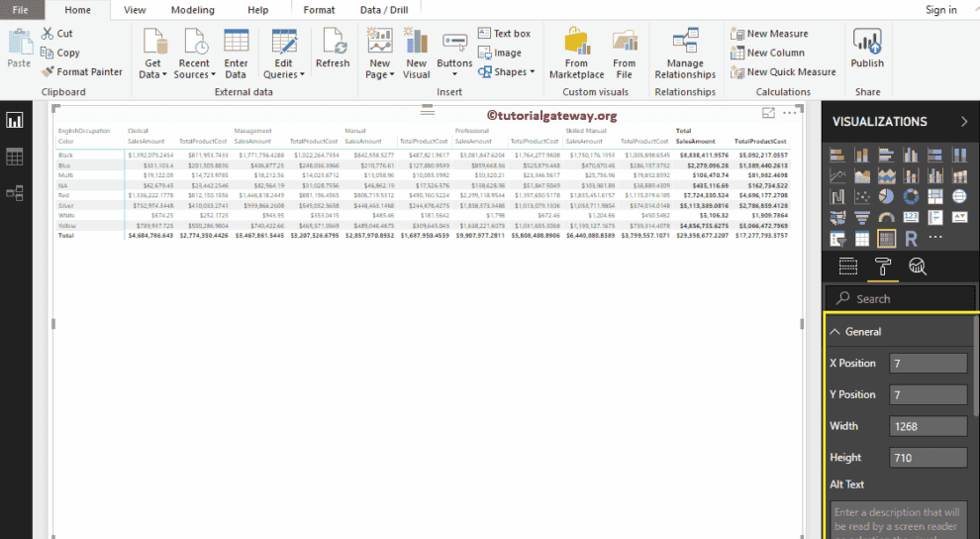
Task: Select the Line chart visual
Action: tap(837, 176)
